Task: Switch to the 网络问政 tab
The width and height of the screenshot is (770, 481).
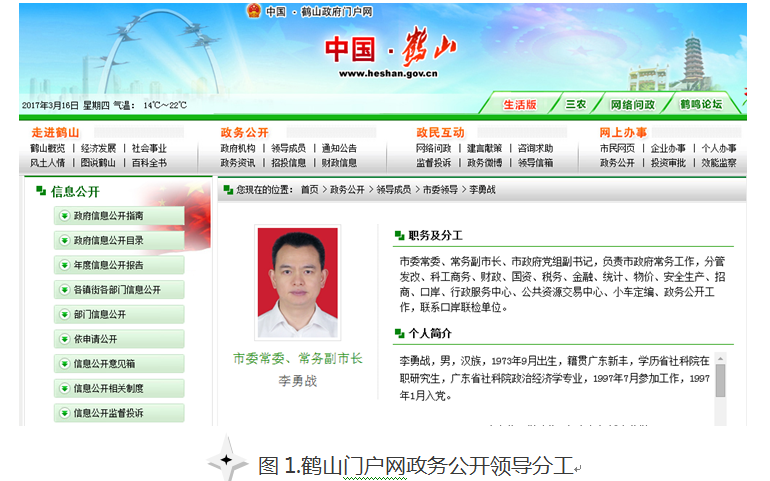Action: [x=633, y=104]
